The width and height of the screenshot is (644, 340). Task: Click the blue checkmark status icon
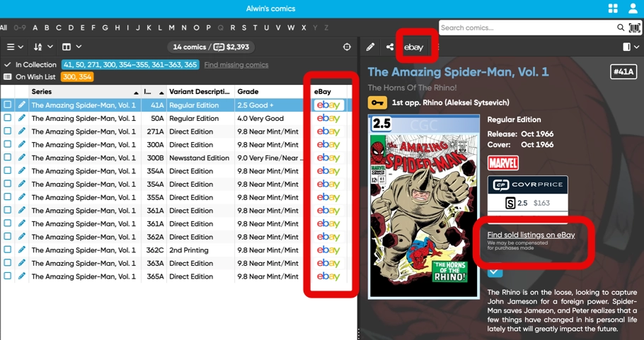click(x=495, y=271)
